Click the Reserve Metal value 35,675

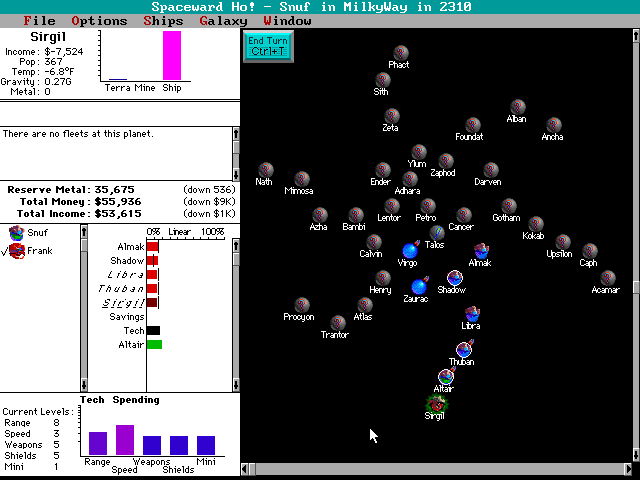(x=114, y=190)
